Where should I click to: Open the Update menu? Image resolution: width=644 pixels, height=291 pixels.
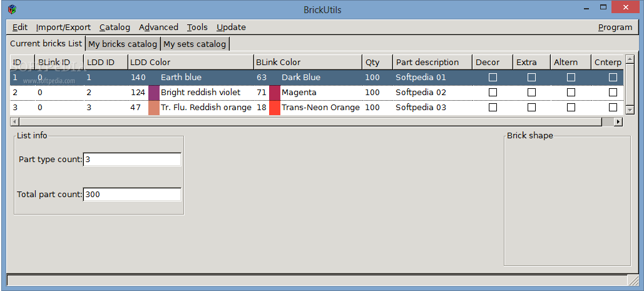coord(231,28)
